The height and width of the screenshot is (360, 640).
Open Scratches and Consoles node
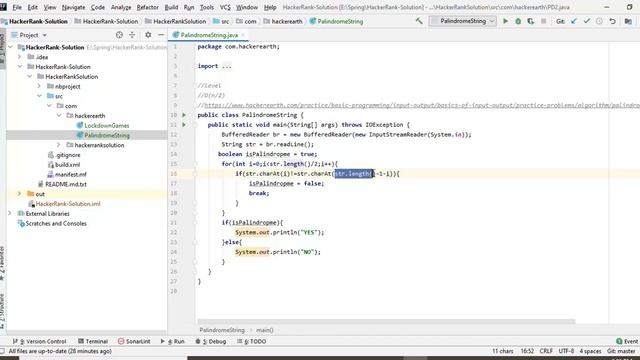(56, 224)
